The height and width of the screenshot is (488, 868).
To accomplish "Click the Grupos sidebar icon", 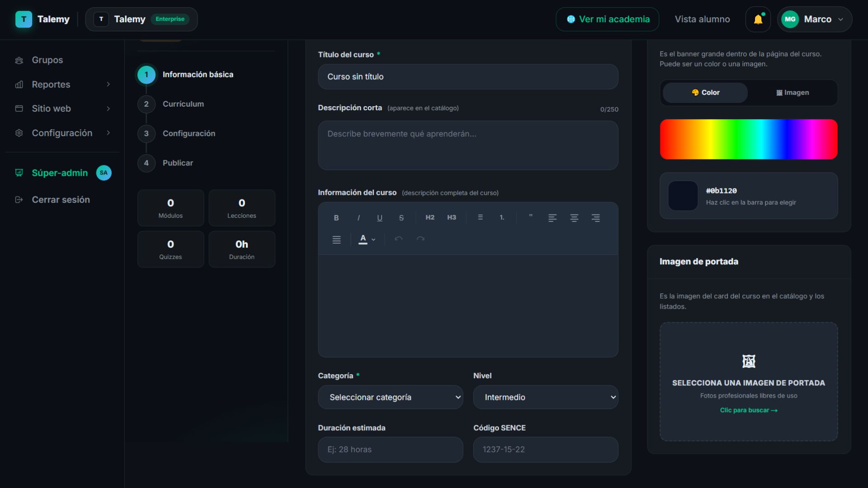I will pyautogui.click(x=19, y=60).
